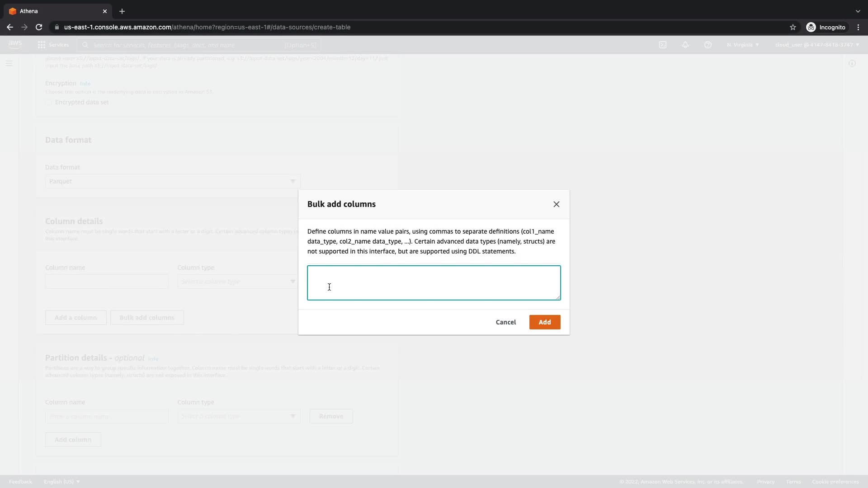This screenshot has height=488, width=868.
Task: Open the help question mark icon
Action: 708,45
